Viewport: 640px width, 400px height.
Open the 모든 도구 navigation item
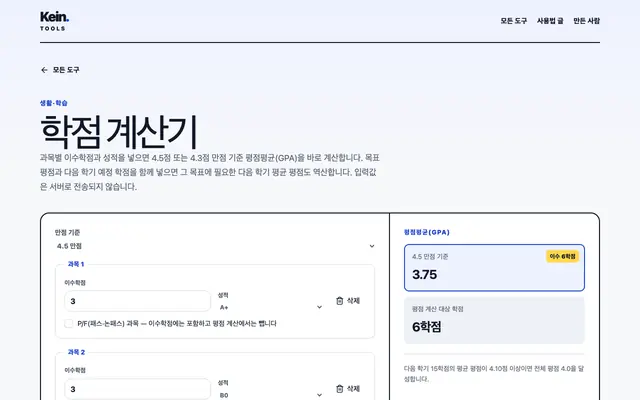pyautogui.click(x=513, y=21)
